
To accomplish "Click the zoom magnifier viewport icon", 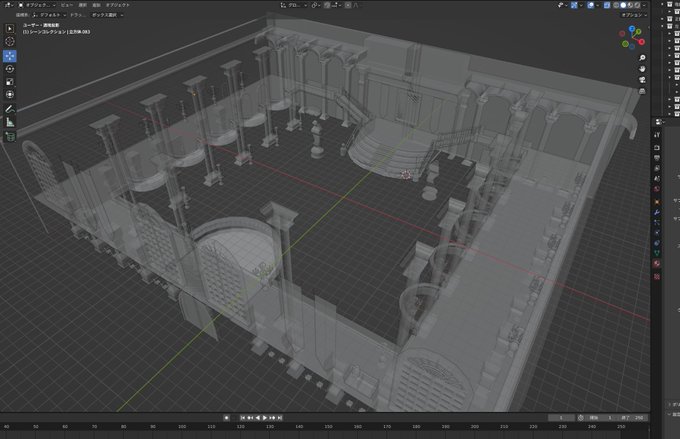I will coord(642,58).
